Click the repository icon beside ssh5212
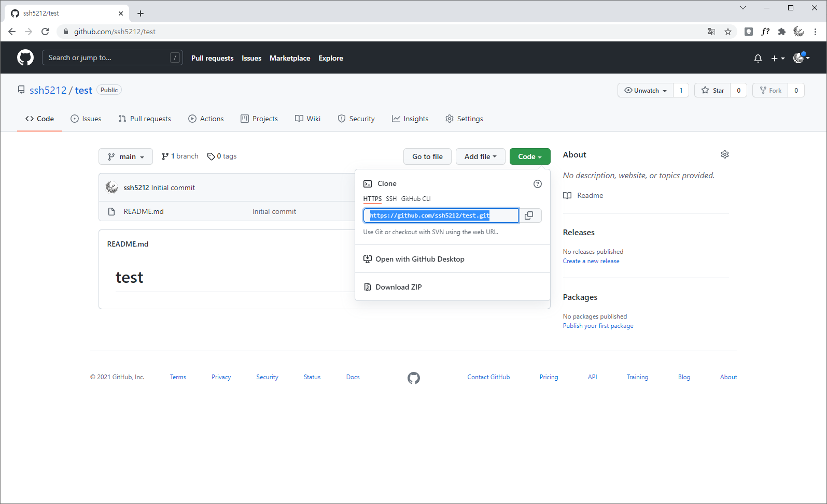 21,90
